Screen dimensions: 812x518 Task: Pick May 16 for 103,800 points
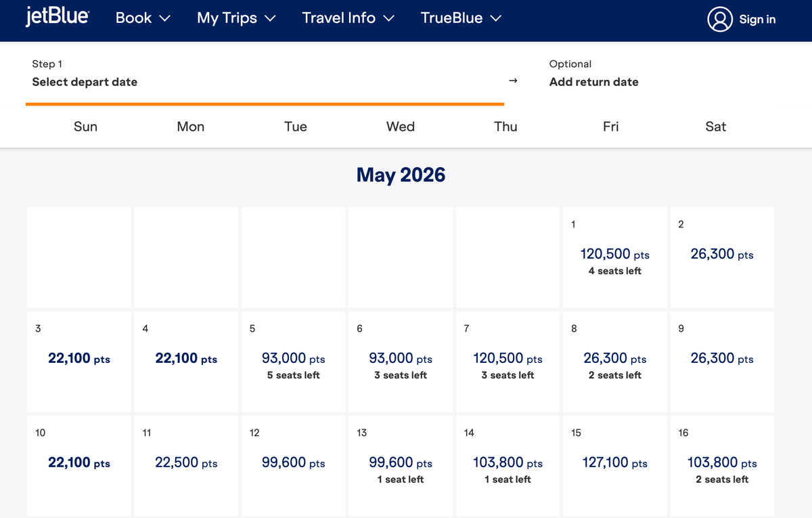(x=721, y=466)
